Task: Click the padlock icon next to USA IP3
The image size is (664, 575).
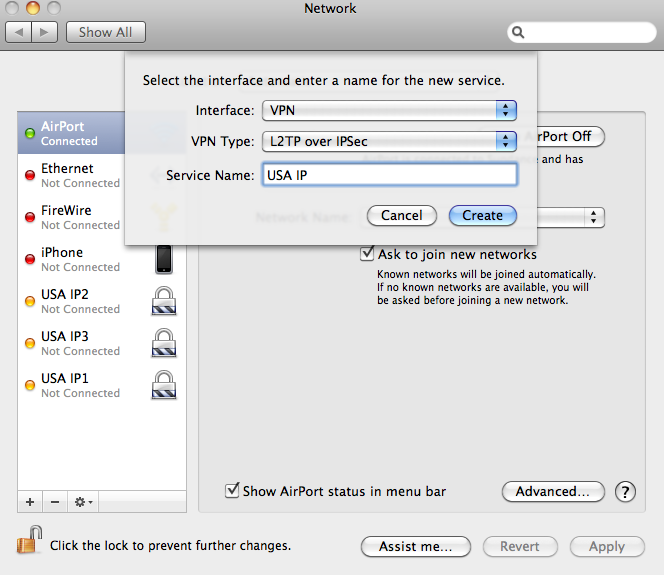Action: [163, 343]
